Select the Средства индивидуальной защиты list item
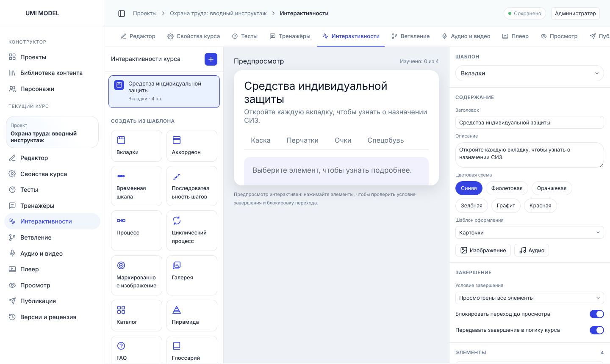 tap(164, 91)
